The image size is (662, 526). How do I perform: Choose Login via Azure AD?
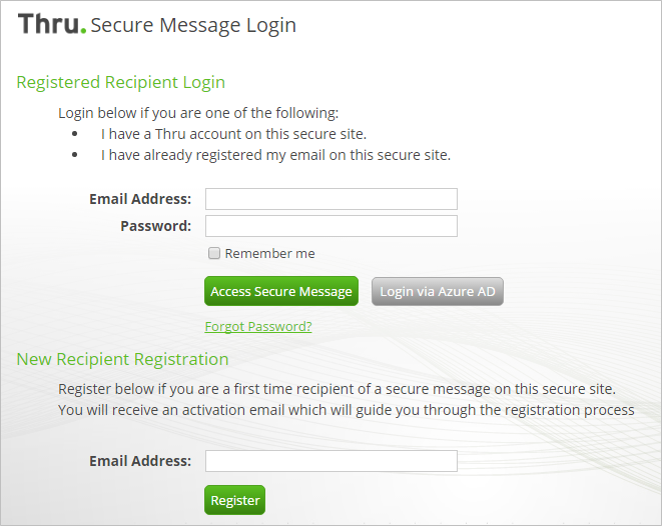point(437,291)
